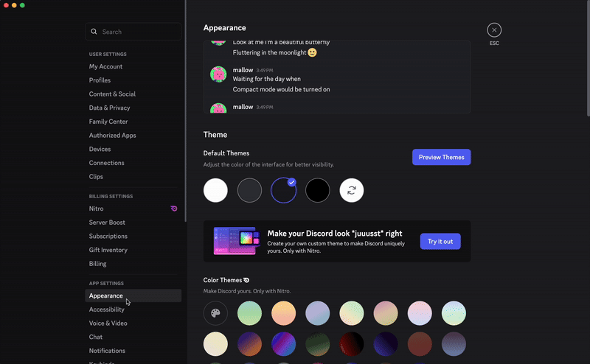Go to Voice & Video settings
Image resolution: width=590 pixels, height=364 pixels.
coord(108,323)
